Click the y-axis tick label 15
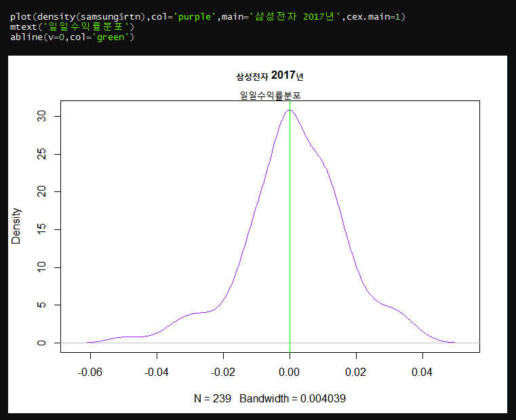Screen dimensions: 516x420 42,229
